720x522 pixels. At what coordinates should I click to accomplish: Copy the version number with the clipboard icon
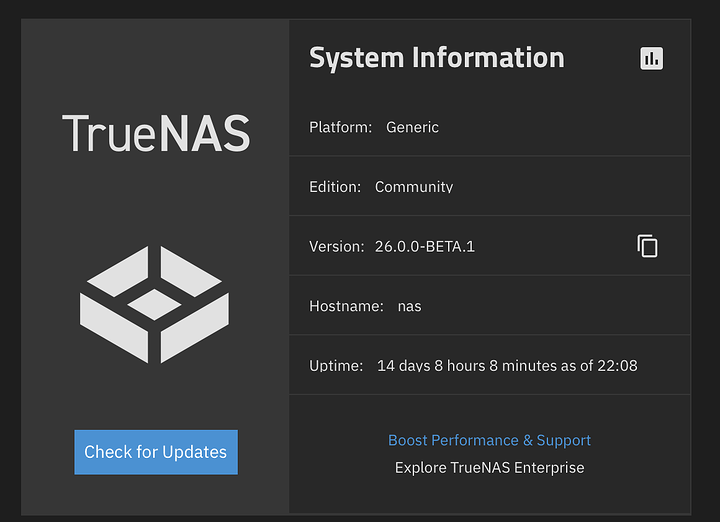(647, 246)
